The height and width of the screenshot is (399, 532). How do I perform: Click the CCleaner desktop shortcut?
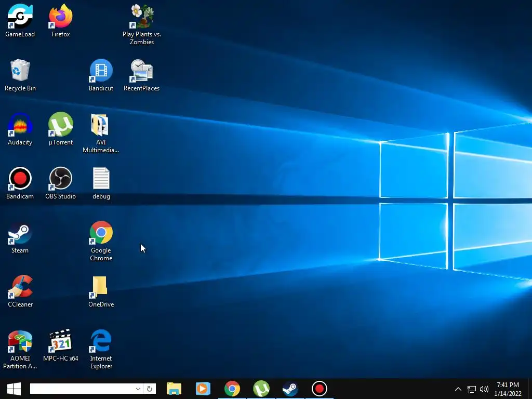(x=20, y=291)
